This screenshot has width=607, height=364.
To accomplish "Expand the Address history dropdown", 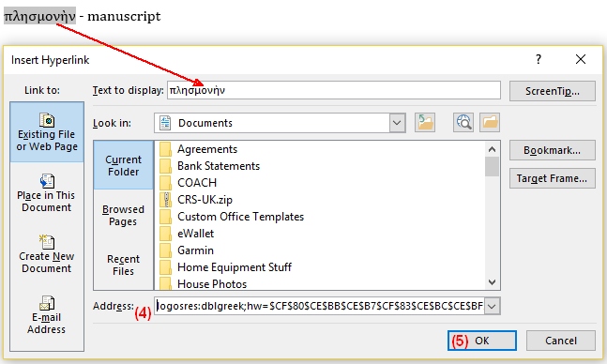I will (x=492, y=306).
